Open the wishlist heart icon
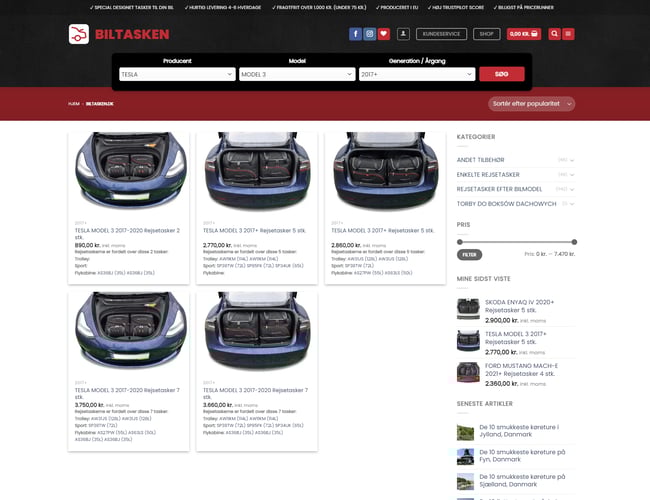The height and width of the screenshot is (500, 650). pyautogui.click(x=384, y=34)
